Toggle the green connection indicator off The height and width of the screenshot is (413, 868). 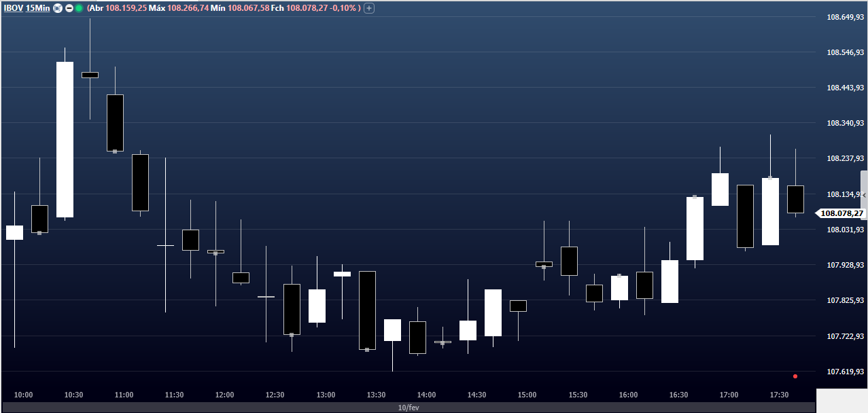[x=78, y=8]
